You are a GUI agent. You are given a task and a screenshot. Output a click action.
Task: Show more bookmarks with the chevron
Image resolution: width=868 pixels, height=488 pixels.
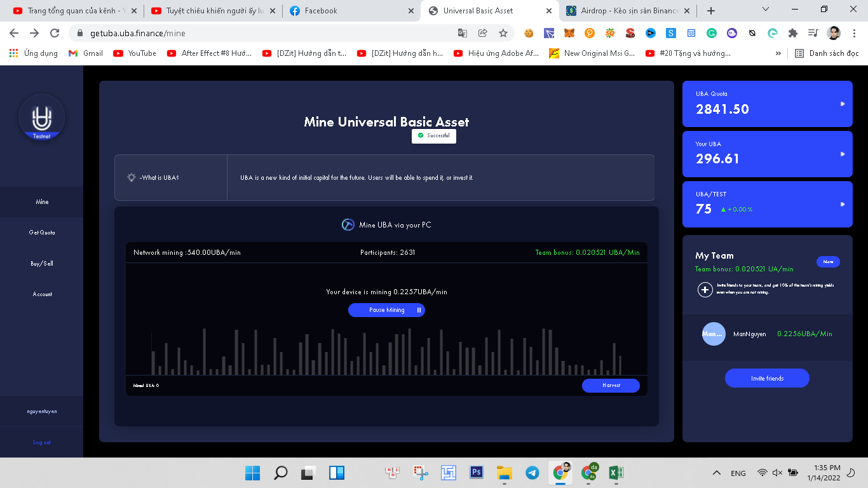tap(778, 53)
